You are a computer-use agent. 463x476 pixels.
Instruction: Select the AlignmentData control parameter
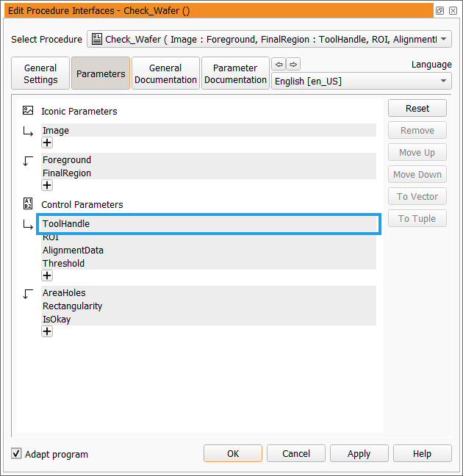pos(73,250)
